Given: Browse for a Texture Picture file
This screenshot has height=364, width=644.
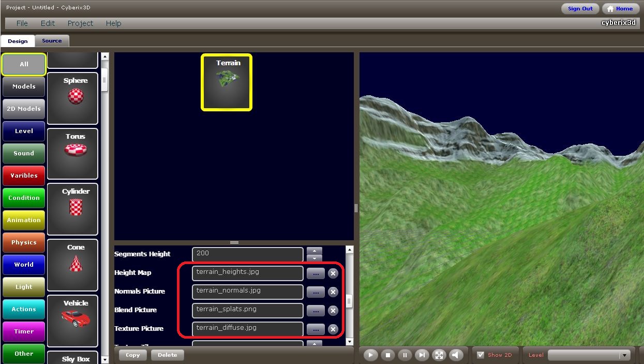Looking at the screenshot, I should (x=316, y=329).
